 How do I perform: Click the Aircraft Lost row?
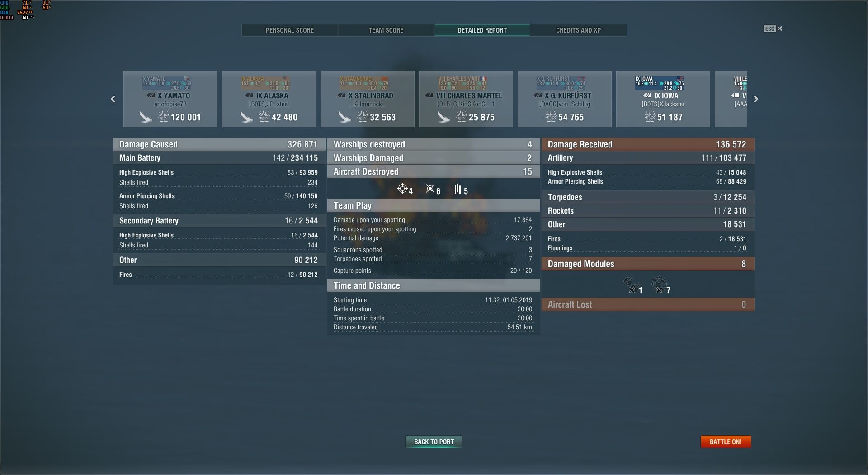coord(648,304)
